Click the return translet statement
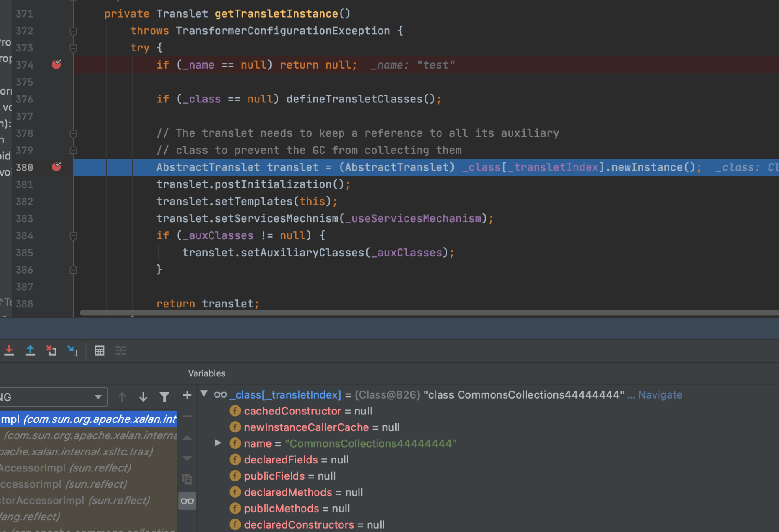Viewport: 779px width, 532px height. [x=208, y=304]
